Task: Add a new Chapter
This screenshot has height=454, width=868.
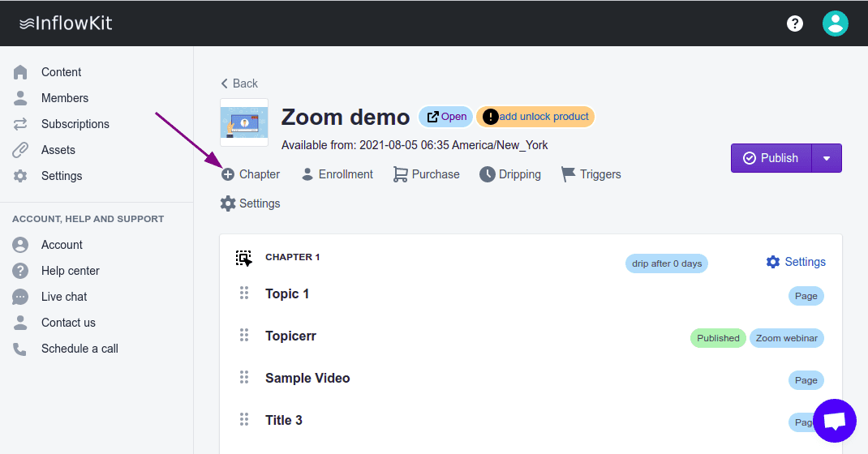Action: [x=251, y=174]
